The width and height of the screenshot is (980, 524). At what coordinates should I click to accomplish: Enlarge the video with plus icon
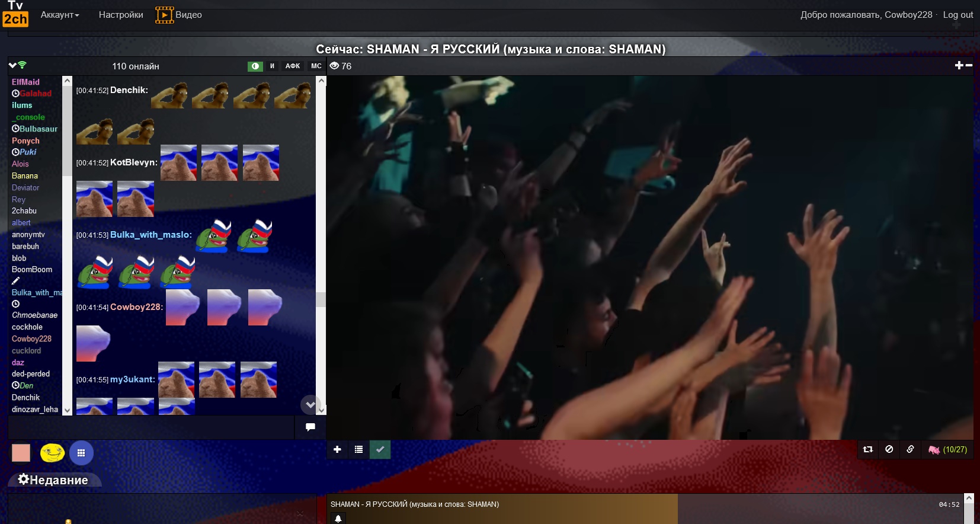pyautogui.click(x=959, y=65)
